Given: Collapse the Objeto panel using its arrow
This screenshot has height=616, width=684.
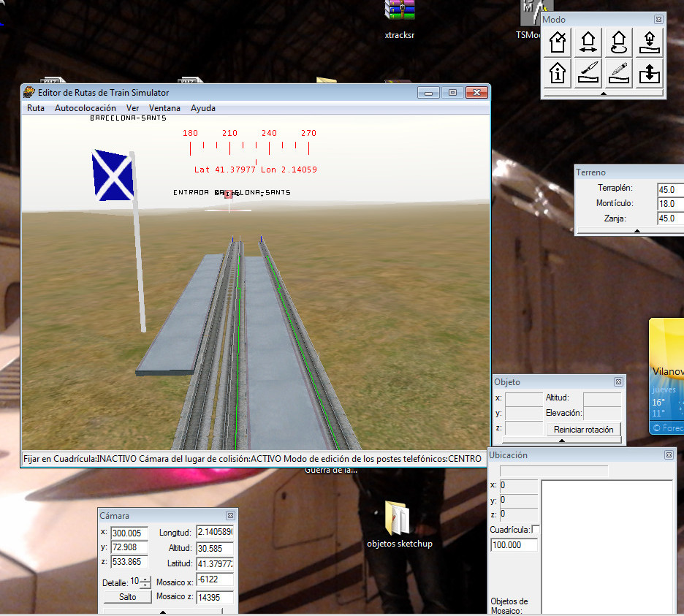Looking at the screenshot, I should tap(561, 441).
